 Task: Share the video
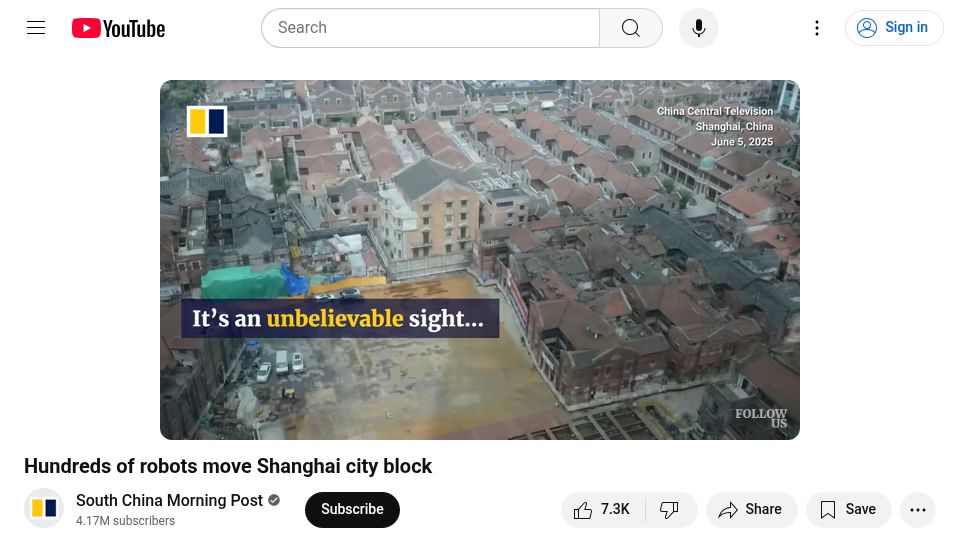click(x=751, y=509)
